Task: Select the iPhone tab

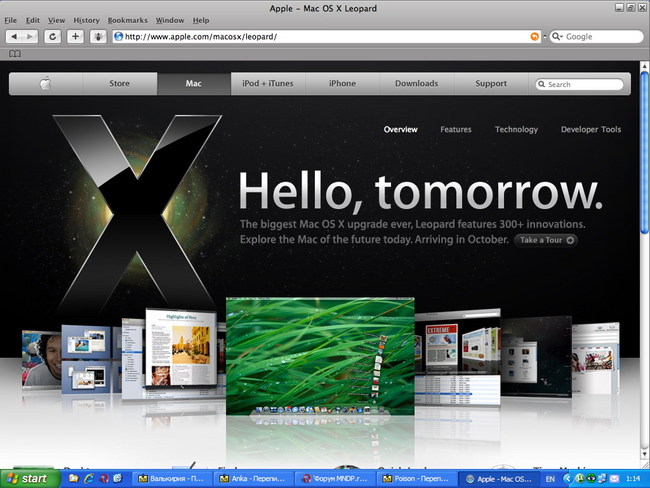Action: [342, 83]
